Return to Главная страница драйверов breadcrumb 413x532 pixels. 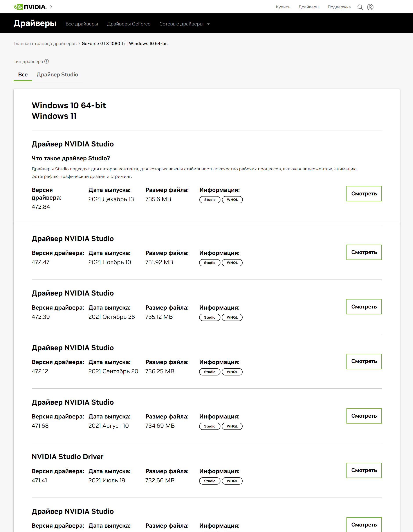(45, 44)
